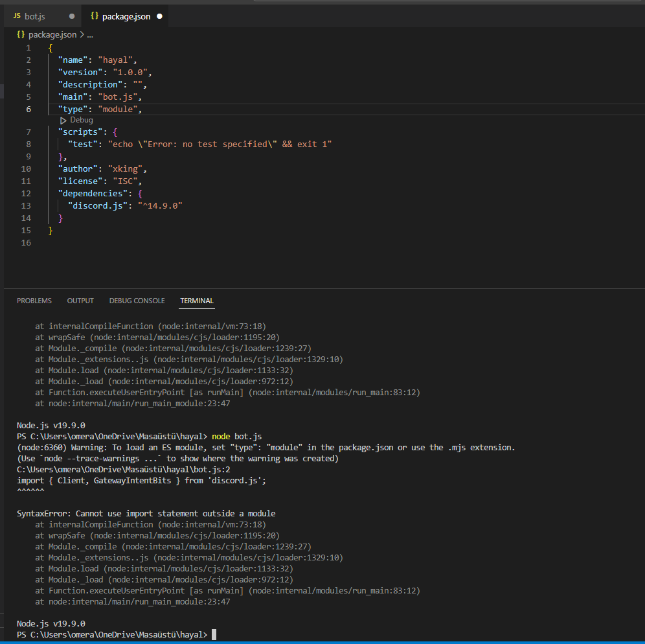645x644 pixels.
Task: Show the DEBUG CONSOLE panel tab
Action: point(137,301)
